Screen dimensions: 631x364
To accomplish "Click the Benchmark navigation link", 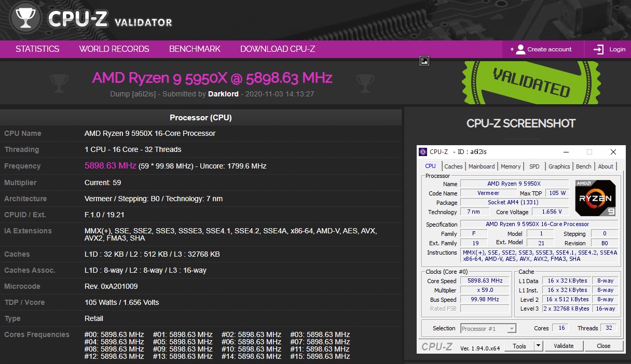I will (195, 49).
